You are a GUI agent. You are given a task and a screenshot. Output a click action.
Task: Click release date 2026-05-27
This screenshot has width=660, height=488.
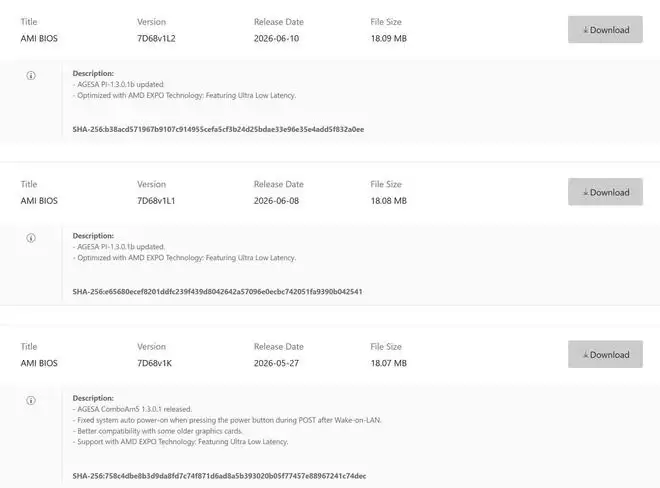pyautogui.click(x=276, y=363)
